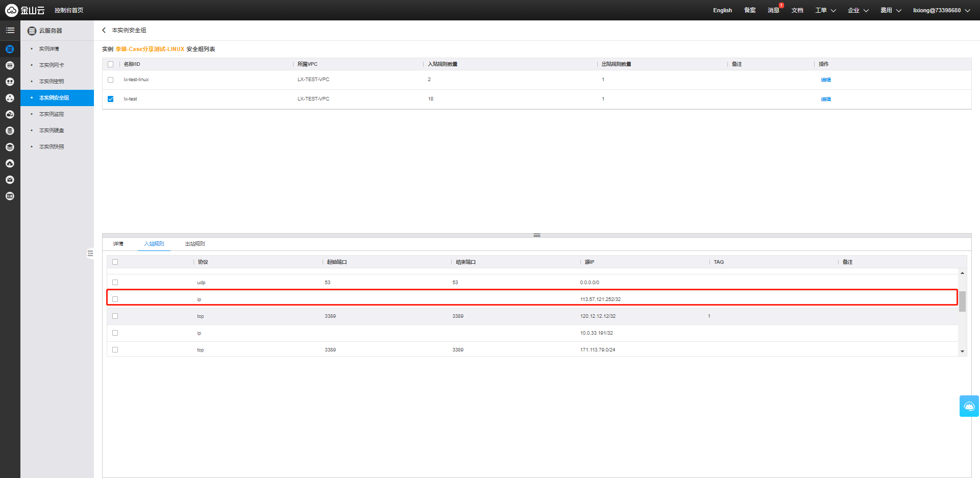Screen dimensions: 980x478
Task: Open the 消息 messages link
Action: (x=773, y=10)
